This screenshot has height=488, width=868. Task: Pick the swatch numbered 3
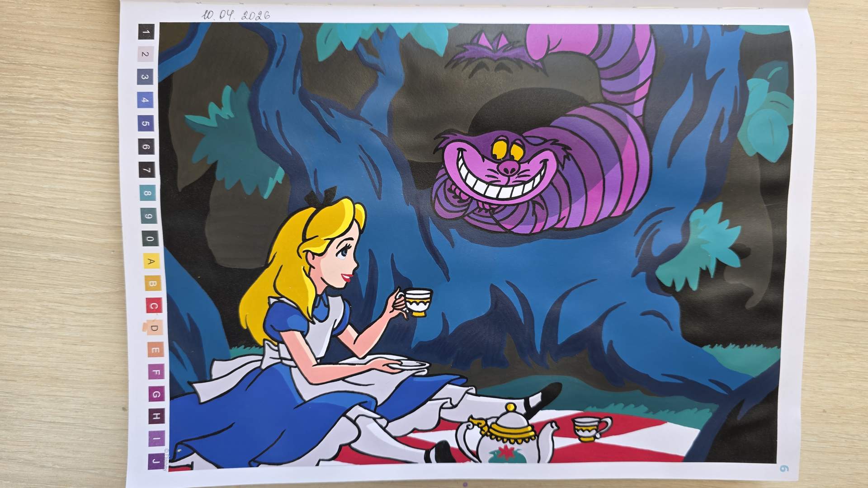pos(146,77)
